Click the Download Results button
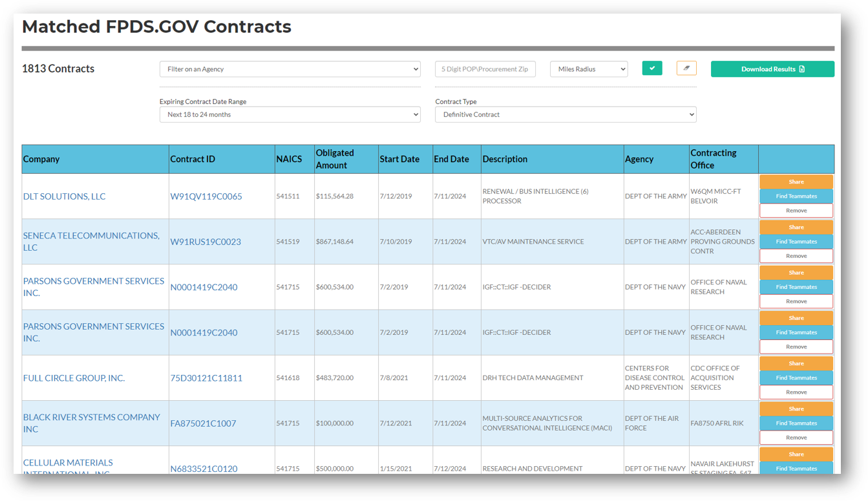868x501 pixels. pos(772,69)
